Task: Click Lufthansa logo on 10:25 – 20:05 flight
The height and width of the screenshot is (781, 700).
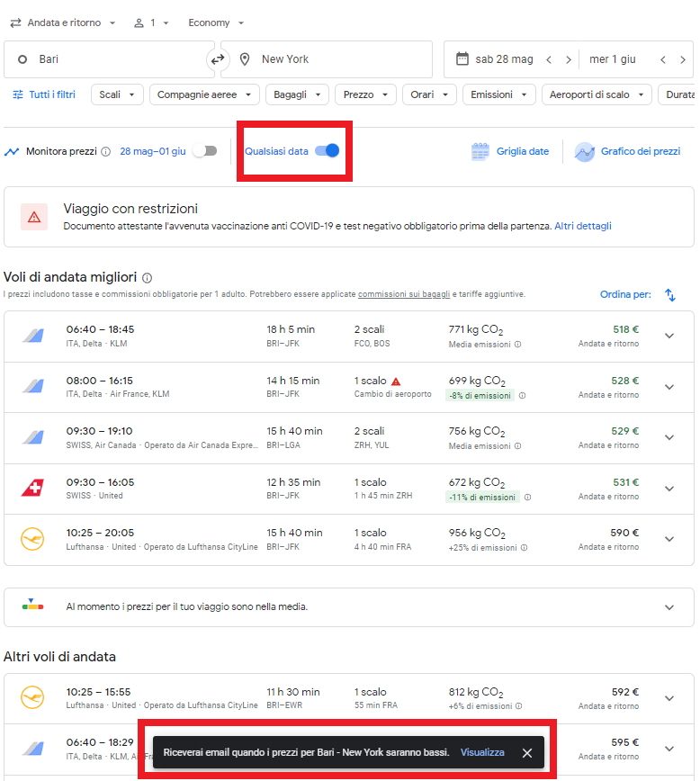Action: pos(32,539)
